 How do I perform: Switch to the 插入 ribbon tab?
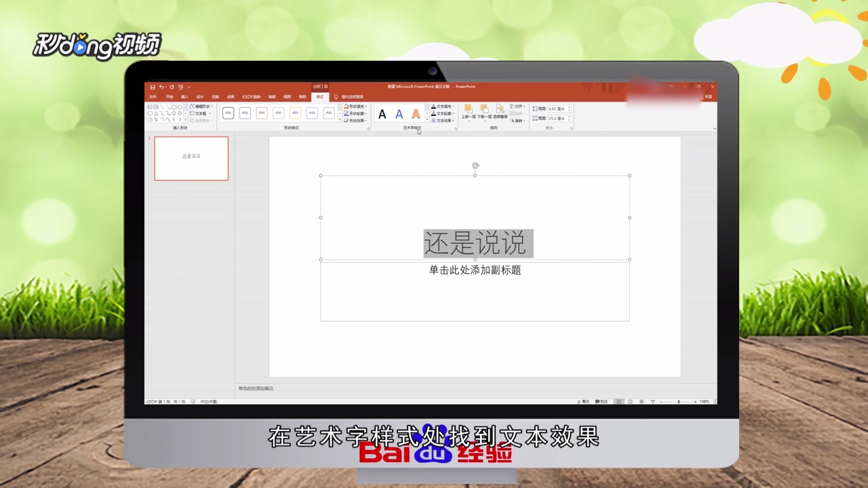tap(184, 97)
